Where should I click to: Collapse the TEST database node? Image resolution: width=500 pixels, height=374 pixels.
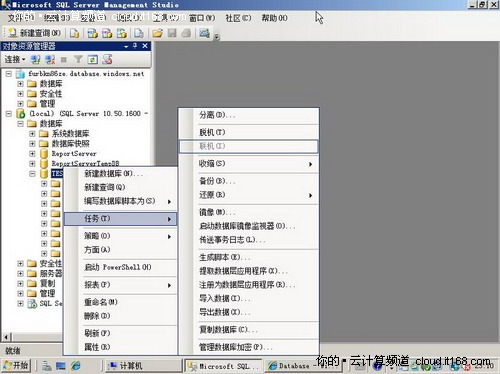[x=32, y=174]
